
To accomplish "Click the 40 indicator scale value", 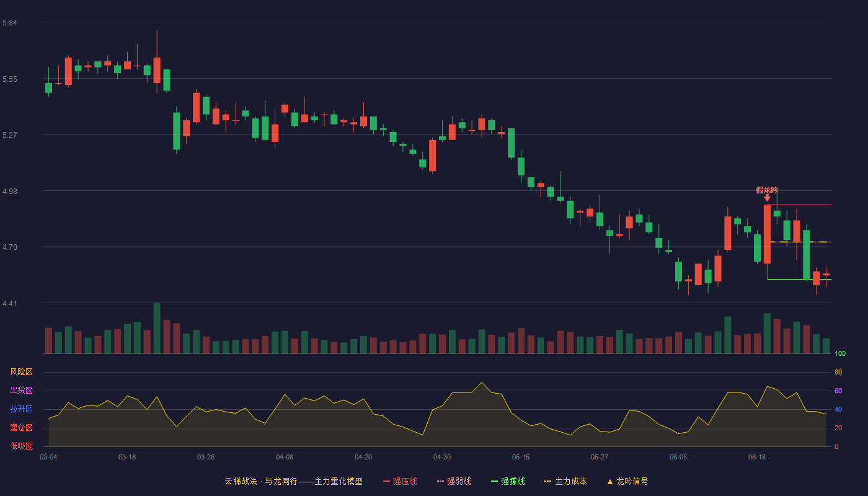I will [x=838, y=409].
